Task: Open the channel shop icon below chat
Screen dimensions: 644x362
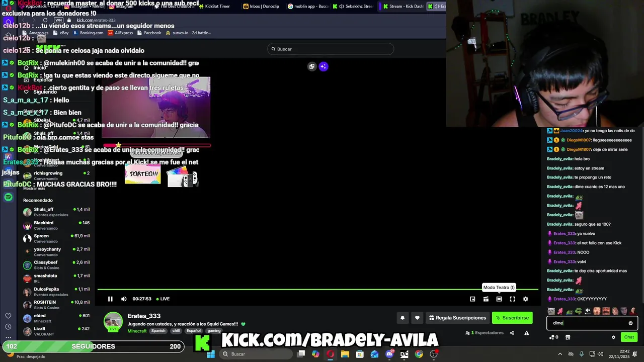Action: pyautogui.click(x=568, y=337)
